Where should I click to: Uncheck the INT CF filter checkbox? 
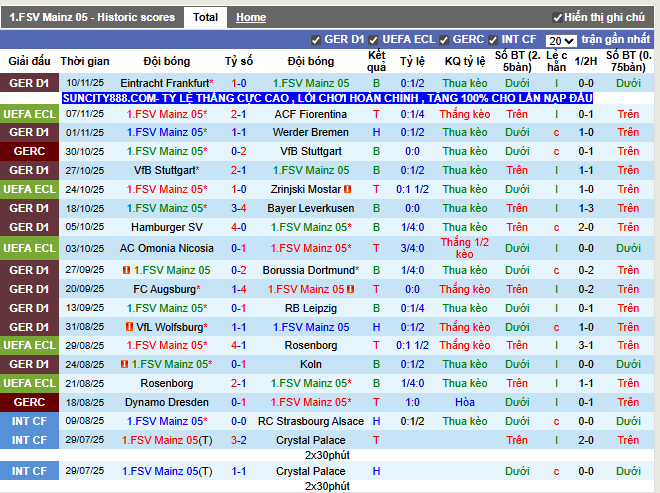(x=492, y=40)
